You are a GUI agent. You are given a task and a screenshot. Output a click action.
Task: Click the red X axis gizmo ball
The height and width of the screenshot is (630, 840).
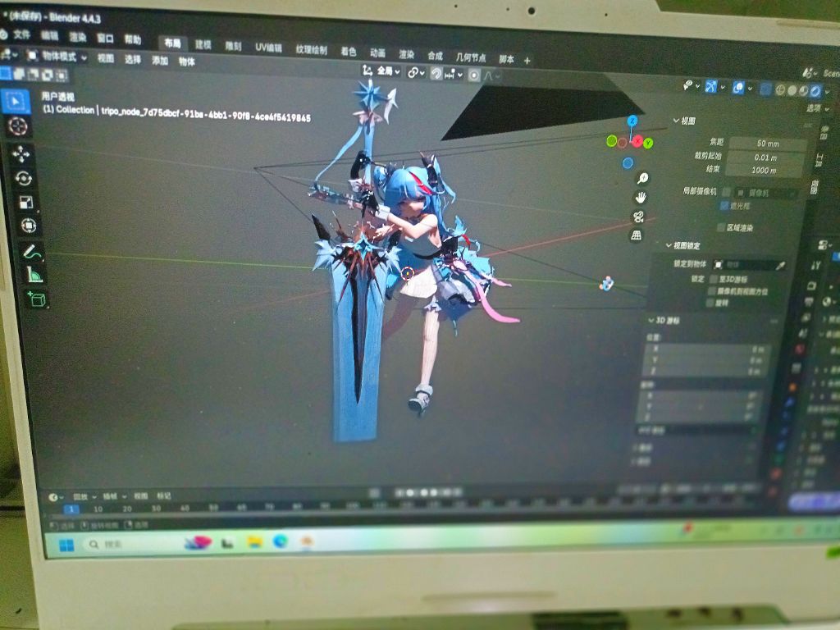click(637, 141)
